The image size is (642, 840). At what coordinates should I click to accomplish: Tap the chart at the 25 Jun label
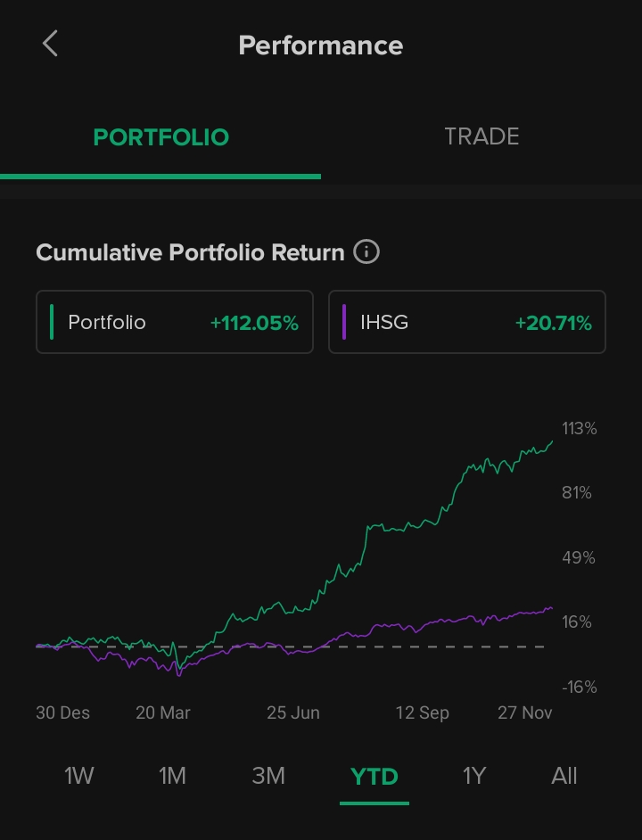pyautogui.click(x=293, y=712)
